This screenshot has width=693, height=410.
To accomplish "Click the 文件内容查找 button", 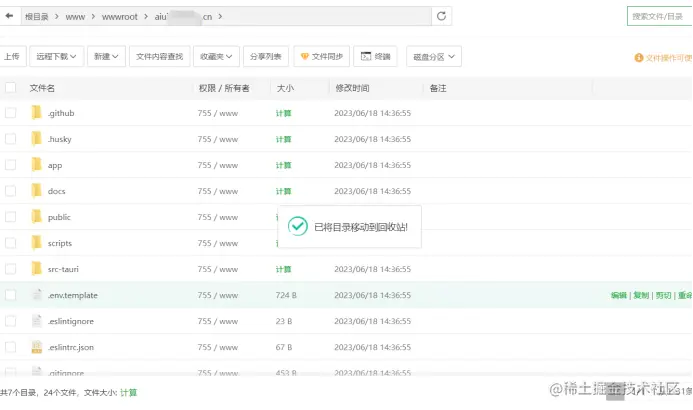I will [160, 56].
